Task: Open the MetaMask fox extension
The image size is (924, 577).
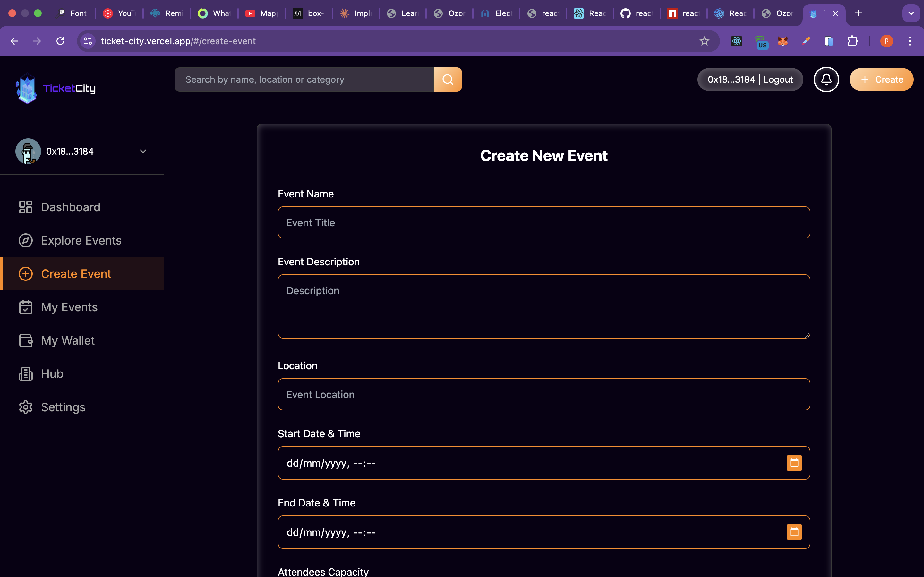Action: click(x=782, y=41)
